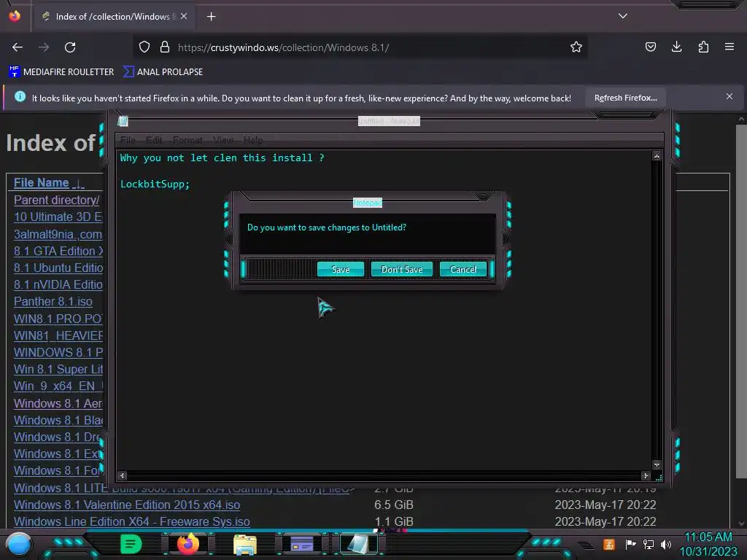Viewport: 747px width, 560px height.
Task: Open the purple card app on taskbar
Action: [301, 544]
